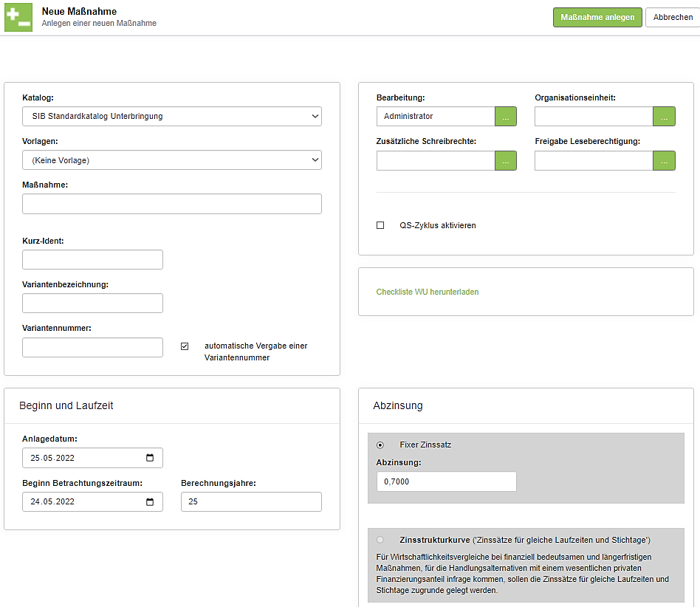The width and height of the screenshot is (700, 607).
Task: Open the Organisationseinheit ellipsis picker button
Action: click(x=664, y=117)
